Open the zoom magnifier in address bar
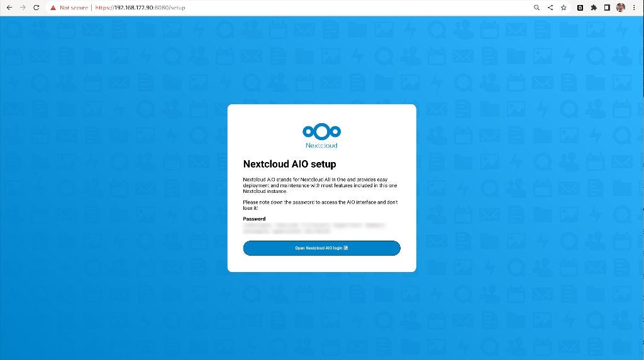The image size is (644, 360). tap(536, 8)
